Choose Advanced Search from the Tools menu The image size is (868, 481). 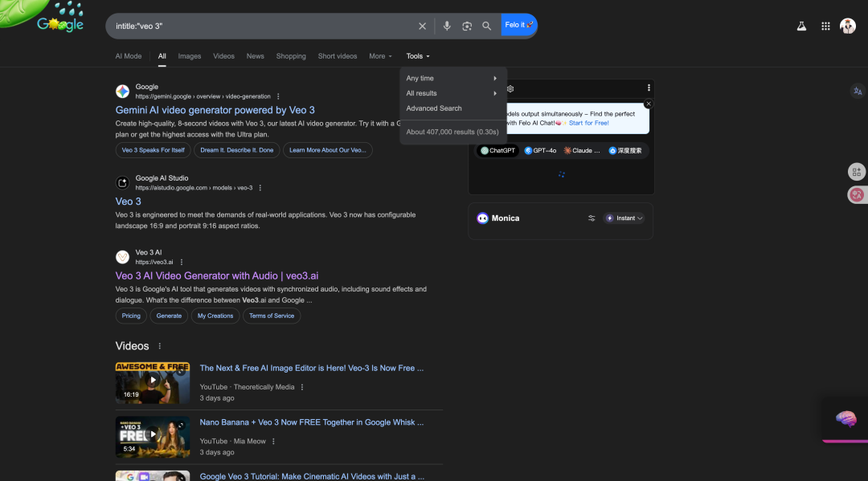[x=434, y=108]
